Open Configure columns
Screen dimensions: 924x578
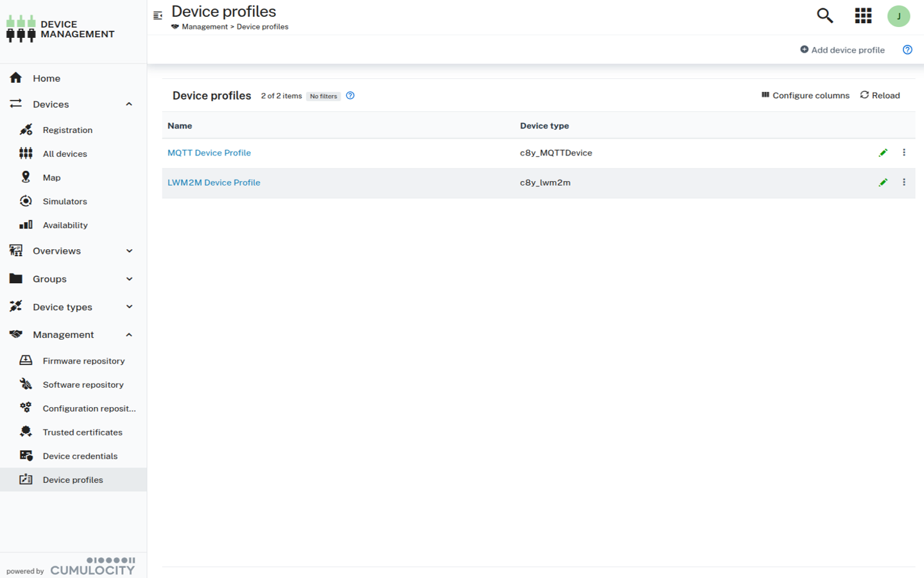tap(805, 95)
